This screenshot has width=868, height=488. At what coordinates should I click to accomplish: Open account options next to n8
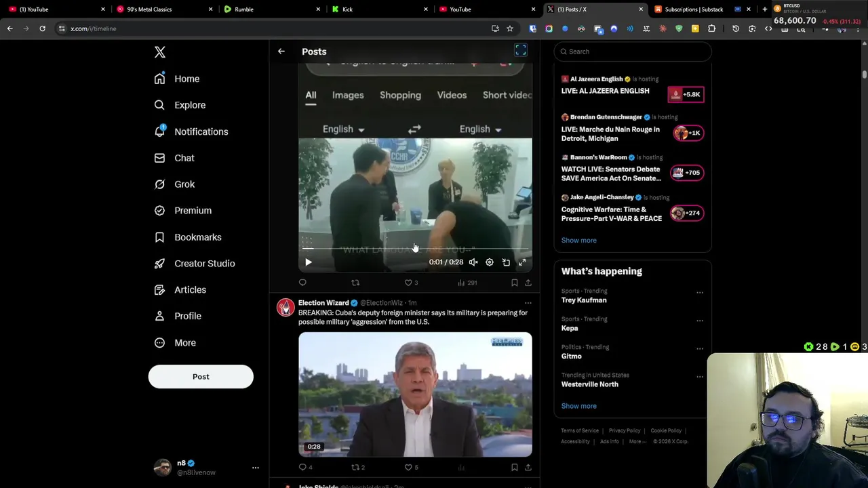coord(256,468)
